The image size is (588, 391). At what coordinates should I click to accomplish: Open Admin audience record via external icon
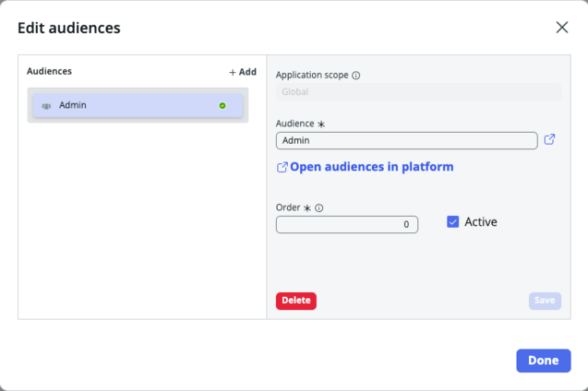[x=549, y=139]
